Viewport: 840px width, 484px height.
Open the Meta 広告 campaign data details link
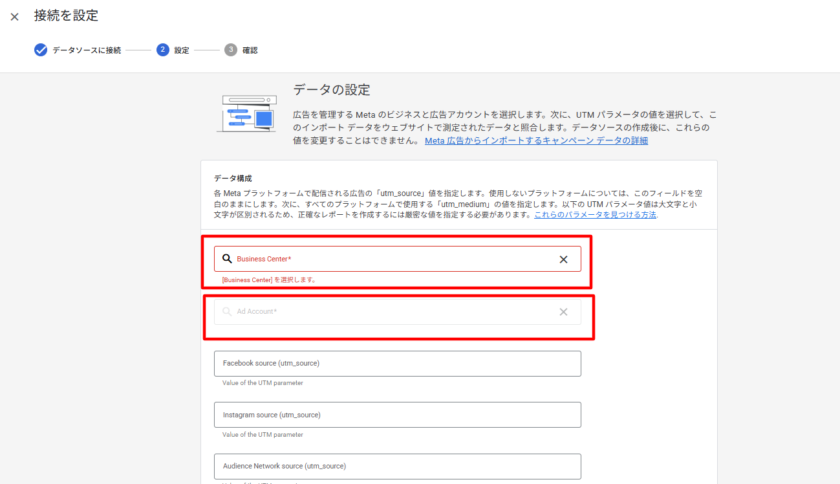[536, 141]
